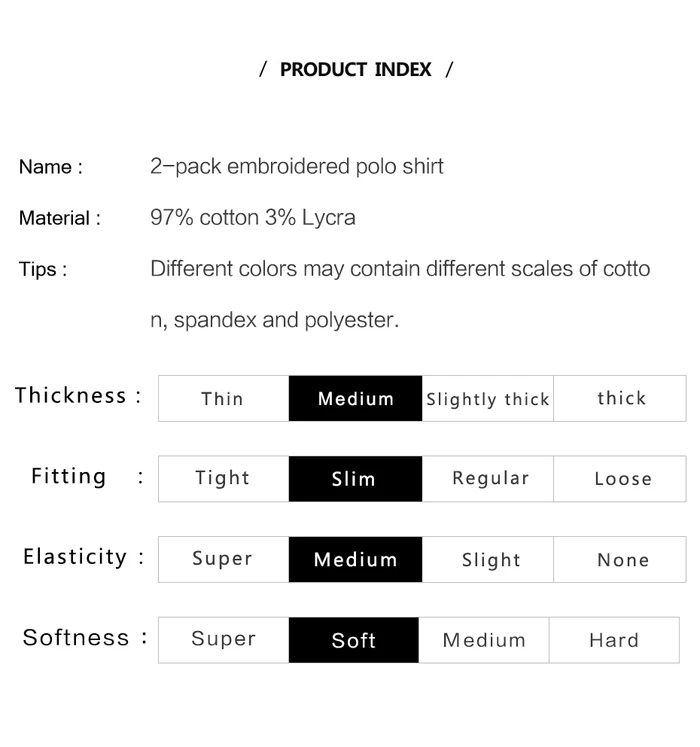
Task: Pick the Slight elasticity option
Action: [491, 560]
